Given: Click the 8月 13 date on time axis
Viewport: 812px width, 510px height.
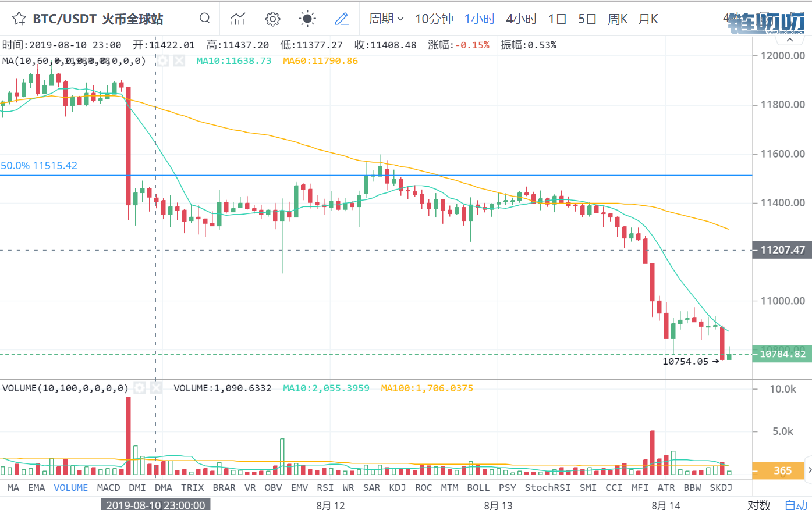Looking at the screenshot, I should [x=498, y=505].
